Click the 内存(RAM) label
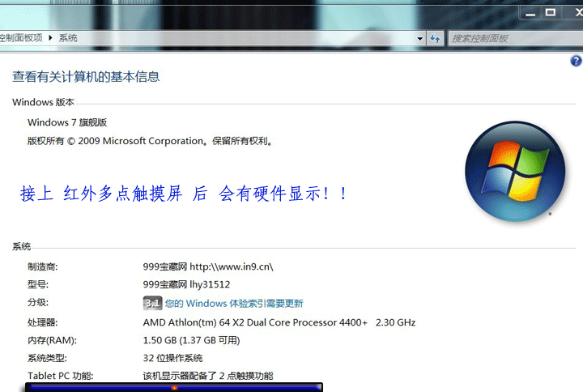 point(52,340)
